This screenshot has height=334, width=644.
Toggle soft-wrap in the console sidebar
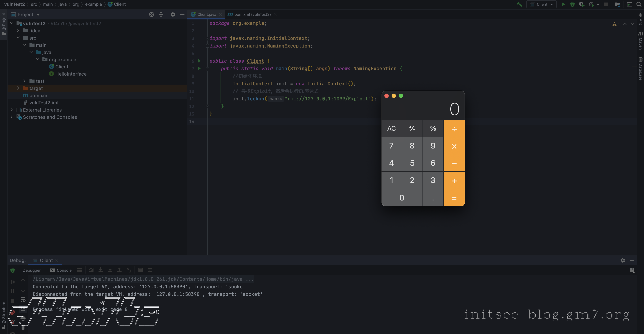coord(23,299)
